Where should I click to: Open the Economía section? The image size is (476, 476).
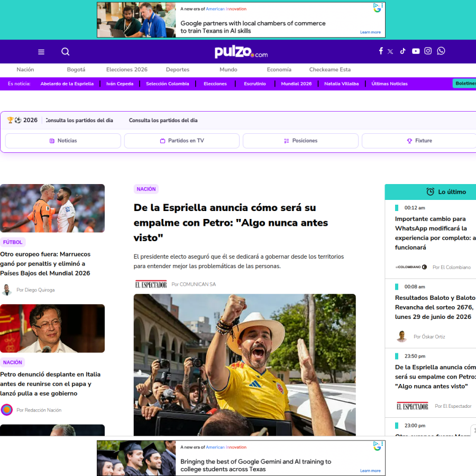pyautogui.click(x=279, y=69)
